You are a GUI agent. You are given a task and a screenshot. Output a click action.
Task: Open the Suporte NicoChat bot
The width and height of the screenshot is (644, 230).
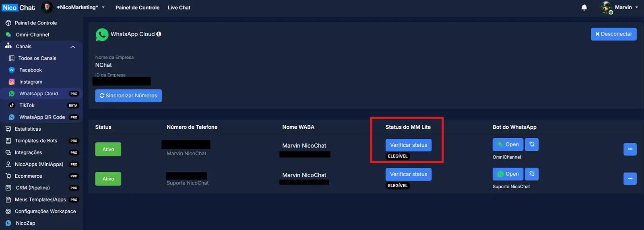pyautogui.click(x=508, y=174)
